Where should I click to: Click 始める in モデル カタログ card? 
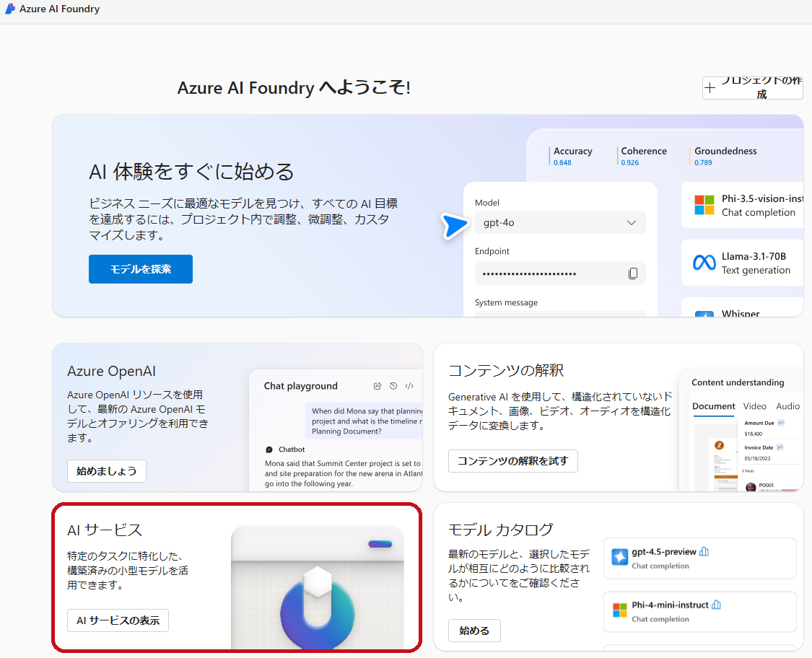coord(474,631)
